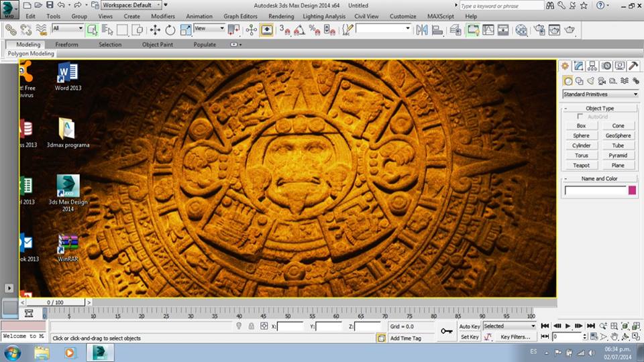The height and width of the screenshot is (362, 644).
Task: Click the Mirror tool icon
Action: point(422,30)
